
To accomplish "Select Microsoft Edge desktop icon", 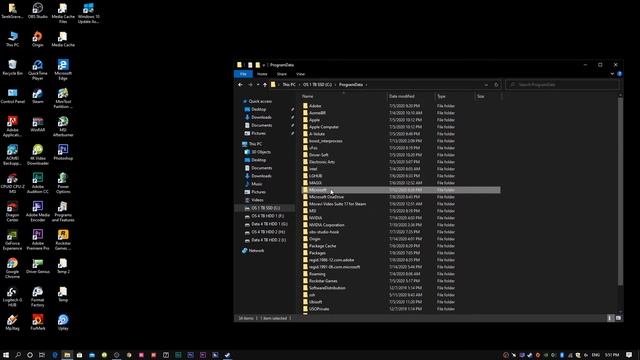I will [63, 70].
